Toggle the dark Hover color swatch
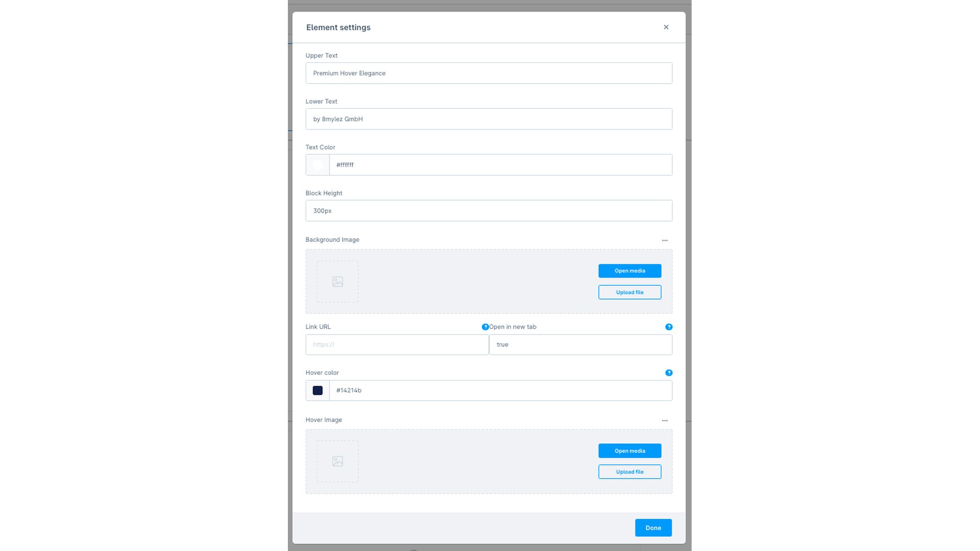This screenshot has width=980, height=551. point(317,390)
